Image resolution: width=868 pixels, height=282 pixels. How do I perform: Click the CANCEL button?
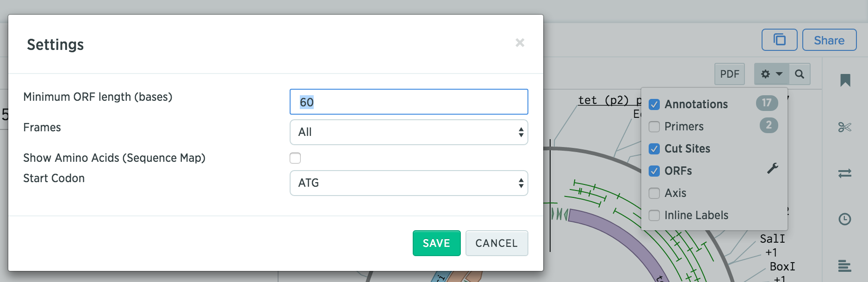(496, 243)
